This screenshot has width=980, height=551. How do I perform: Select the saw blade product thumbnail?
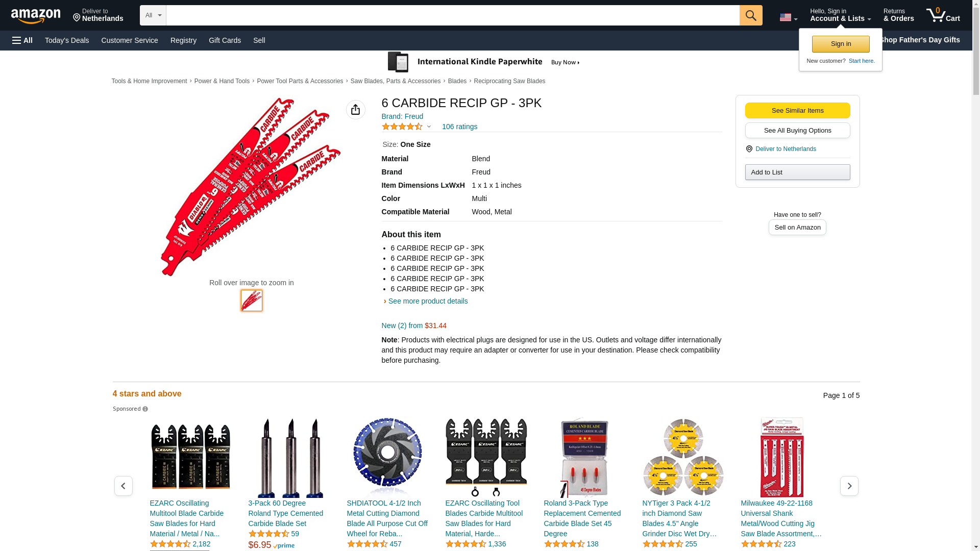(252, 300)
